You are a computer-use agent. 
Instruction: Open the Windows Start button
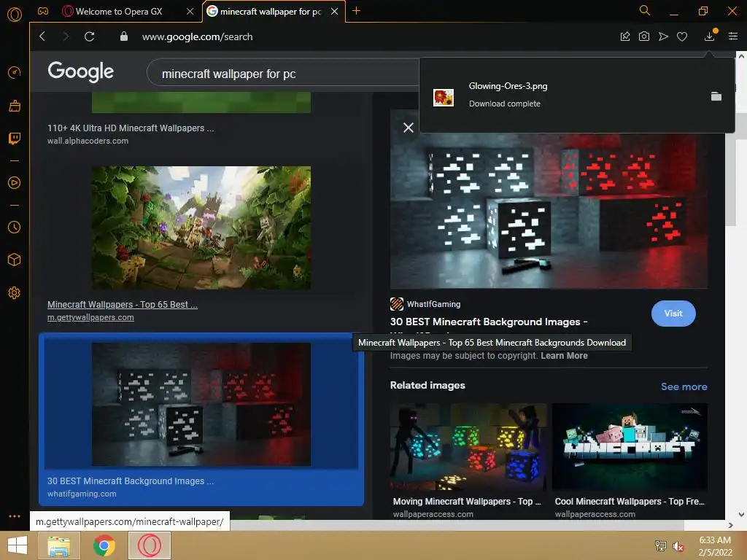[x=18, y=545]
